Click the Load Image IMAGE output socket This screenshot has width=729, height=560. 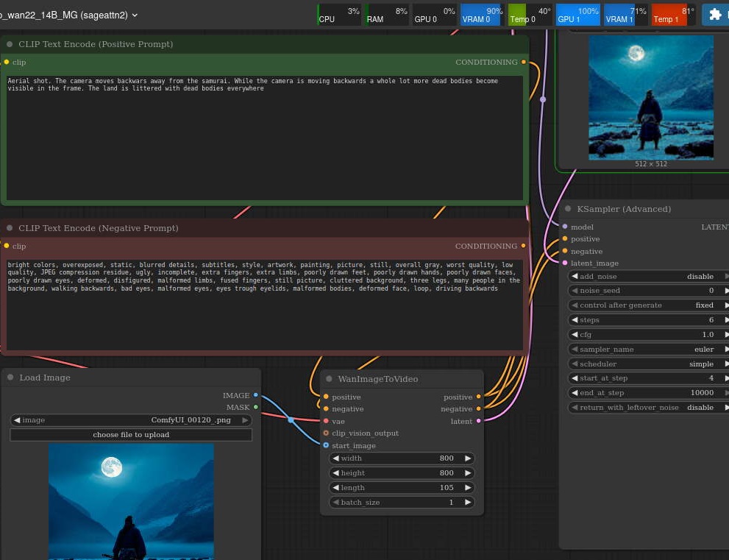255,396
